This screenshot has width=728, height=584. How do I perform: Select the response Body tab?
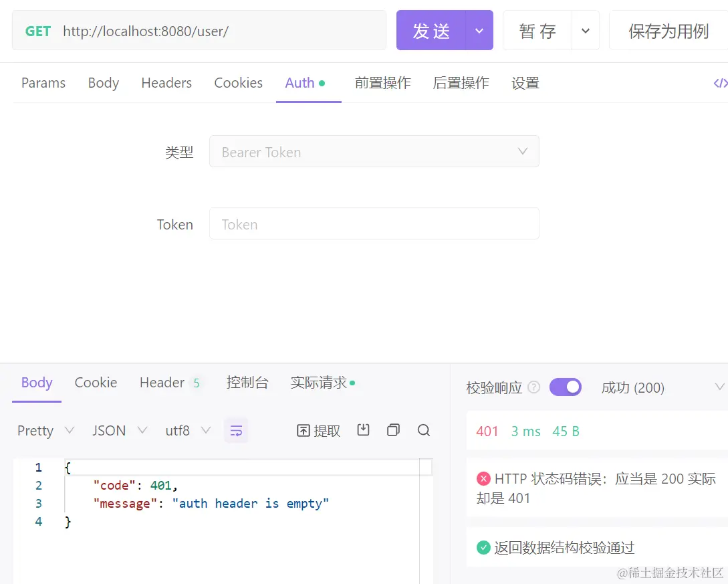[x=37, y=383]
